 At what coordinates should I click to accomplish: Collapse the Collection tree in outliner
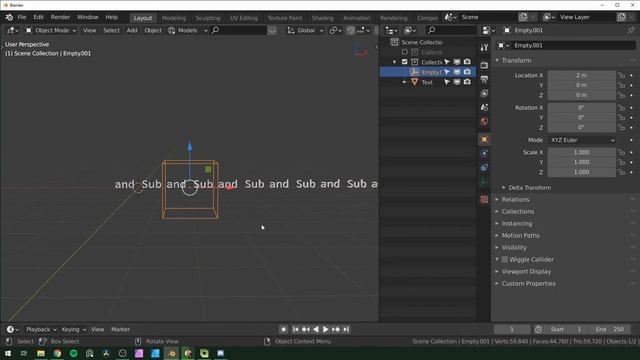tap(394, 62)
